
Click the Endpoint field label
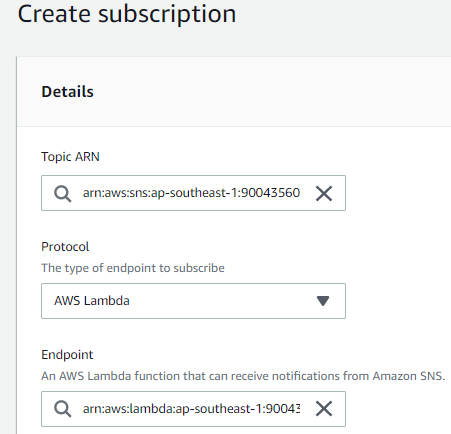(67, 355)
